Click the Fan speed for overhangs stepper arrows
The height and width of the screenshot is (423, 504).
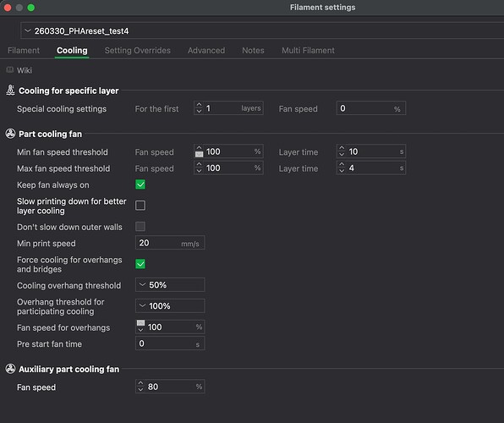click(x=140, y=327)
